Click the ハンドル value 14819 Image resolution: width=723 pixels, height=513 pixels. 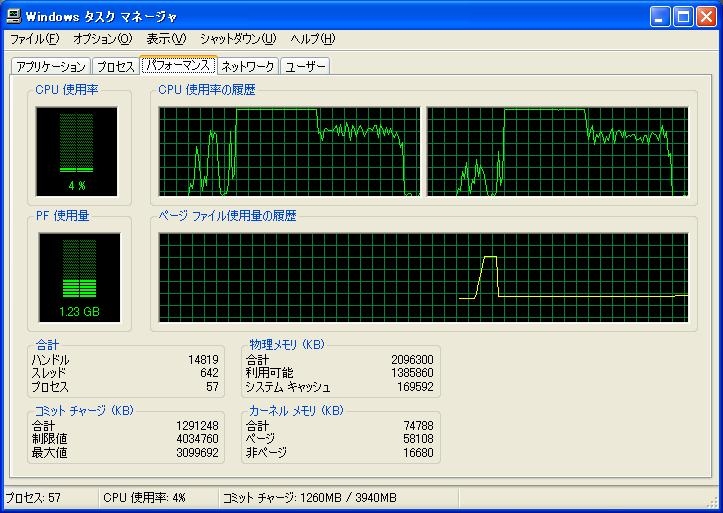pos(203,360)
